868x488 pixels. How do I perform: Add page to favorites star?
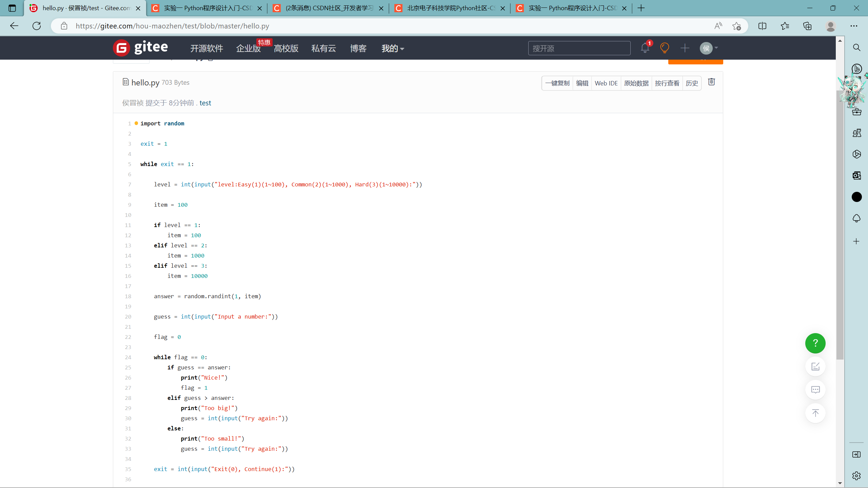[x=736, y=26]
